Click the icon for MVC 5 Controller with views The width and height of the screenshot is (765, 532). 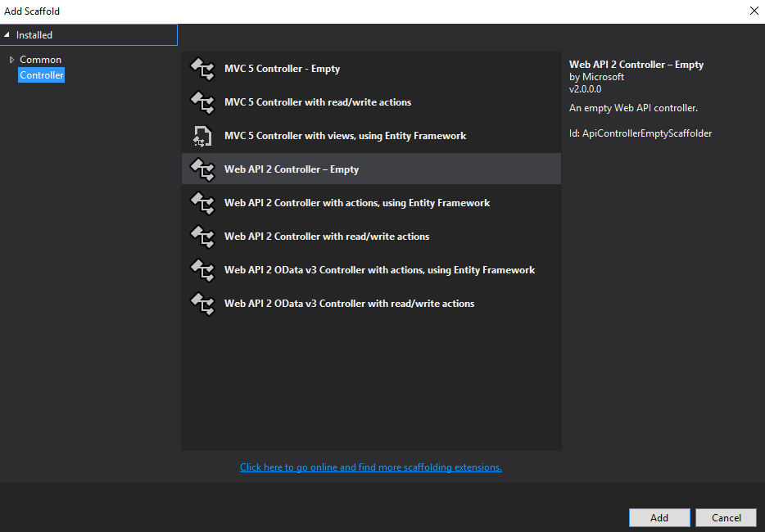click(x=202, y=136)
